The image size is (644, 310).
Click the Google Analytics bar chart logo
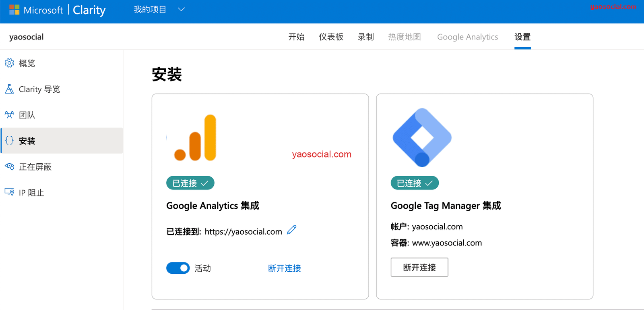point(196,138)
